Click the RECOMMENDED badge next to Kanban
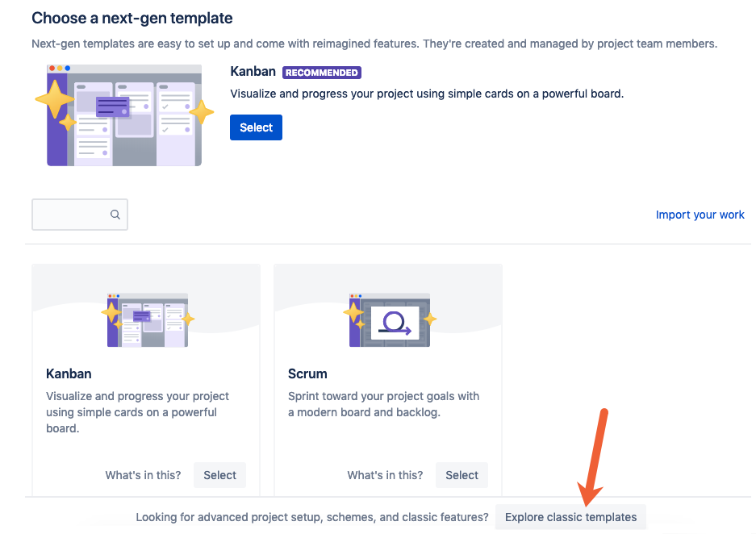Viewport: 756px width, 534px height. 321,72
